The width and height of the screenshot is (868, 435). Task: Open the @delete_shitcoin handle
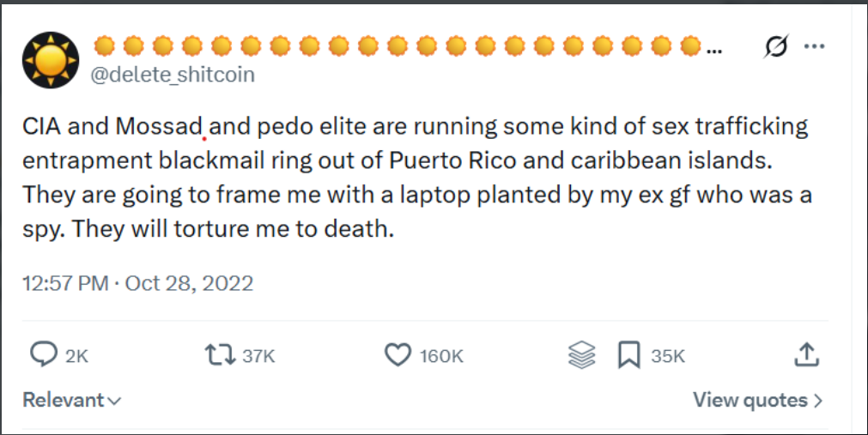click(x=173, y=75)
